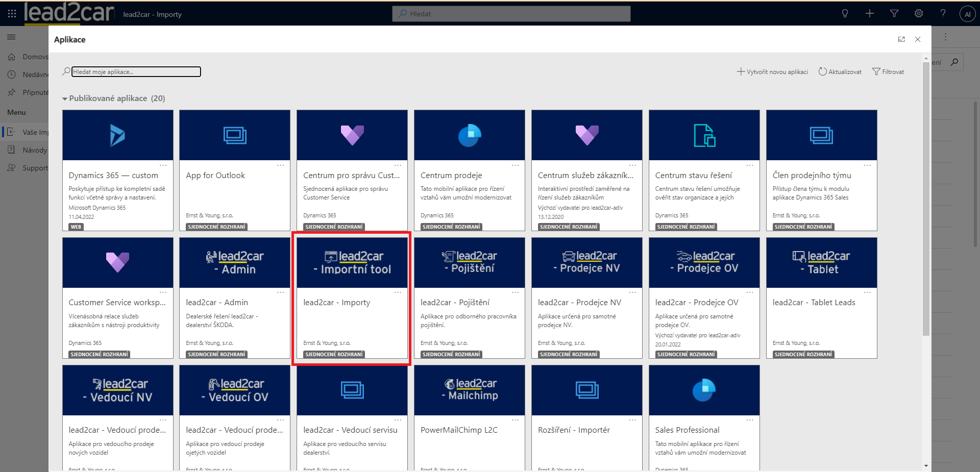This screenshot has width=980, height=472.
Task: Open the Filtrovat filter option
Action: pyautogui.click(x=888, y=72)
